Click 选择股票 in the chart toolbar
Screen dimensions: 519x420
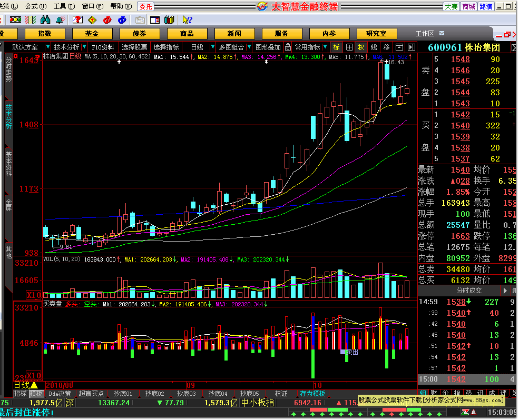tap(134, 47)
